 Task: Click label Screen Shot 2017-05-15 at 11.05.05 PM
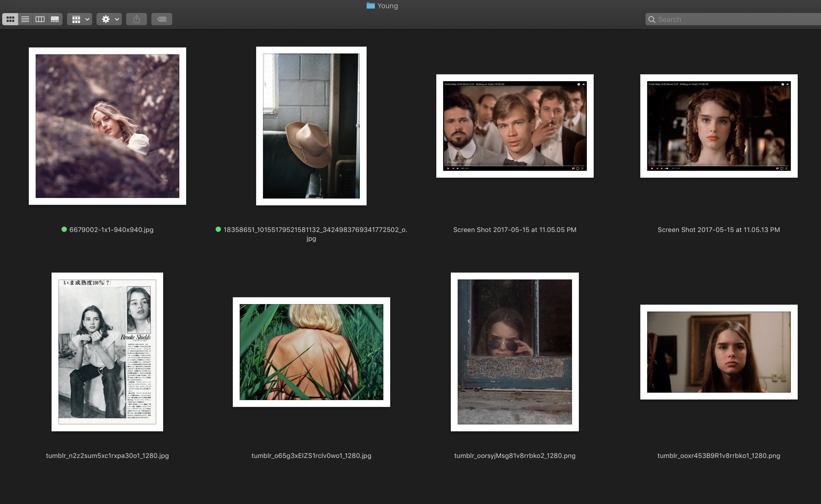[515, 230]
